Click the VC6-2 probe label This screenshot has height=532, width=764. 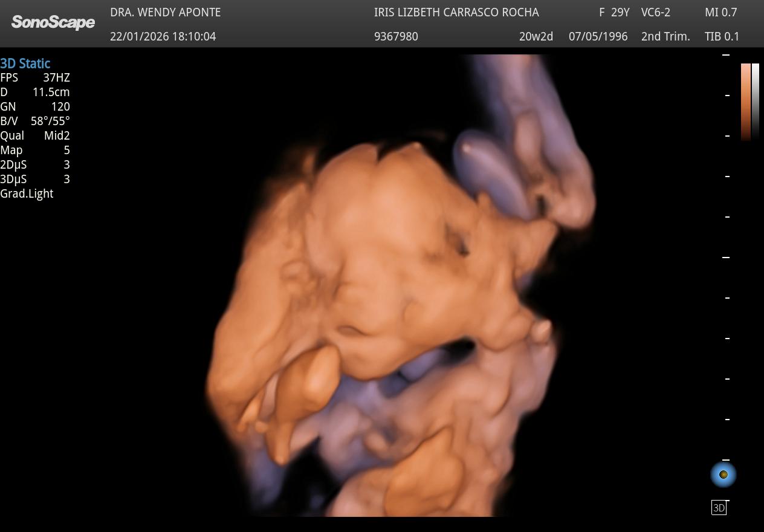pos(656,12)
